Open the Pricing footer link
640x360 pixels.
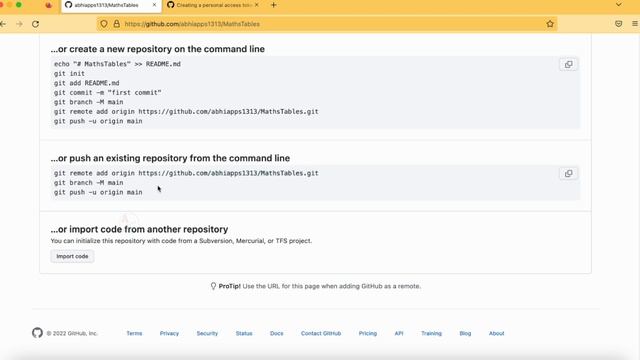[x=368, y=333]
